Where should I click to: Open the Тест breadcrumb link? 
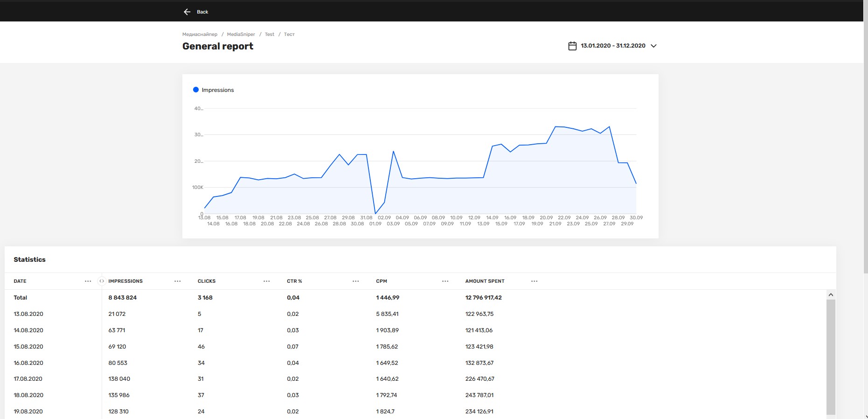point(289,35)
